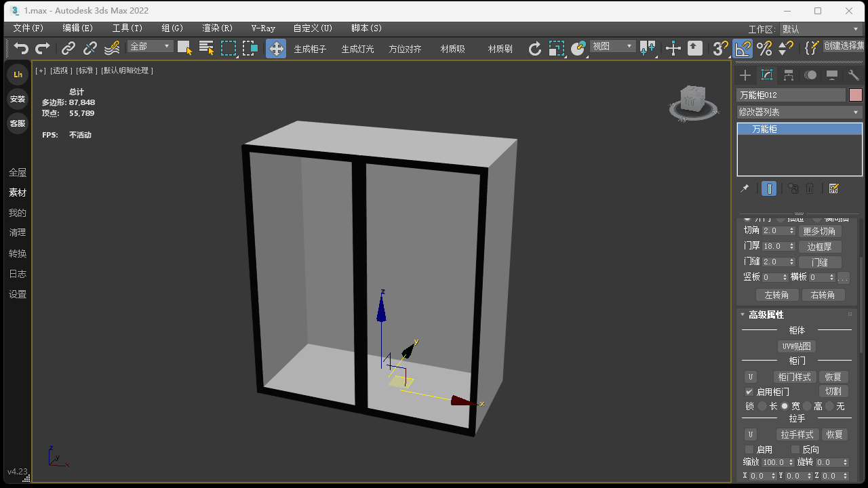The height and width of the screenshot is (488, 868).
Task: Toggle Percent Snap icon
Action: tap(764, 48)
